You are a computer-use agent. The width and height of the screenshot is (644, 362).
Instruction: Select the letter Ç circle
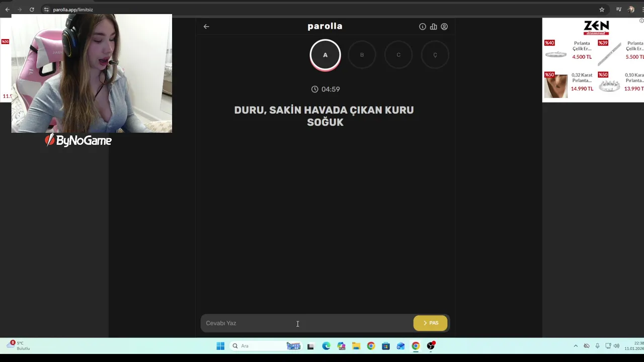(x=435, y=55)
